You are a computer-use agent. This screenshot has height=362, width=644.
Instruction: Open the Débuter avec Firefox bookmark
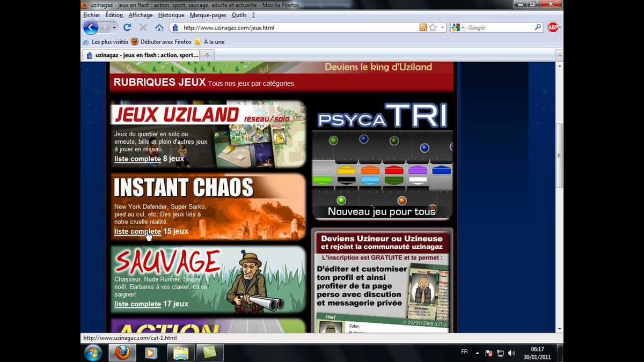(161, 41)
